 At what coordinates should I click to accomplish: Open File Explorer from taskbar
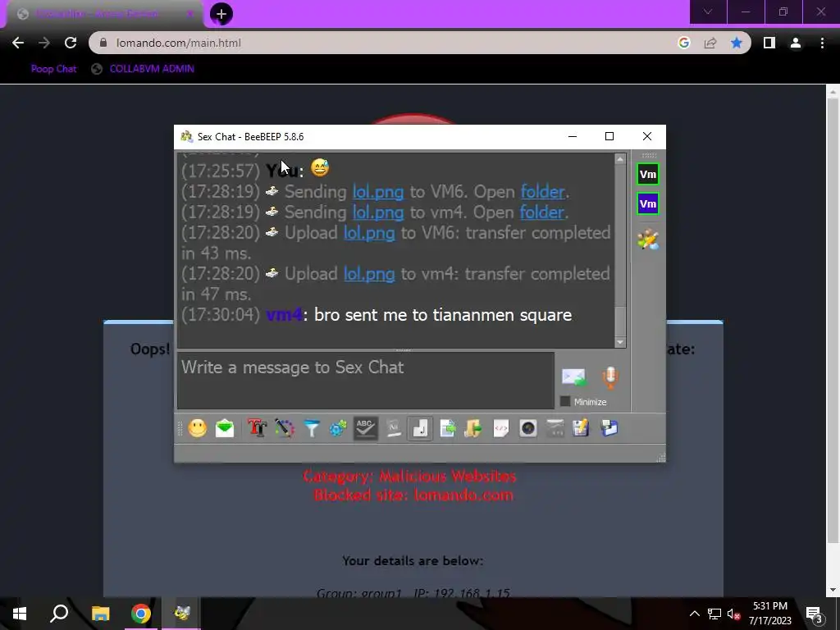(100, 614)
